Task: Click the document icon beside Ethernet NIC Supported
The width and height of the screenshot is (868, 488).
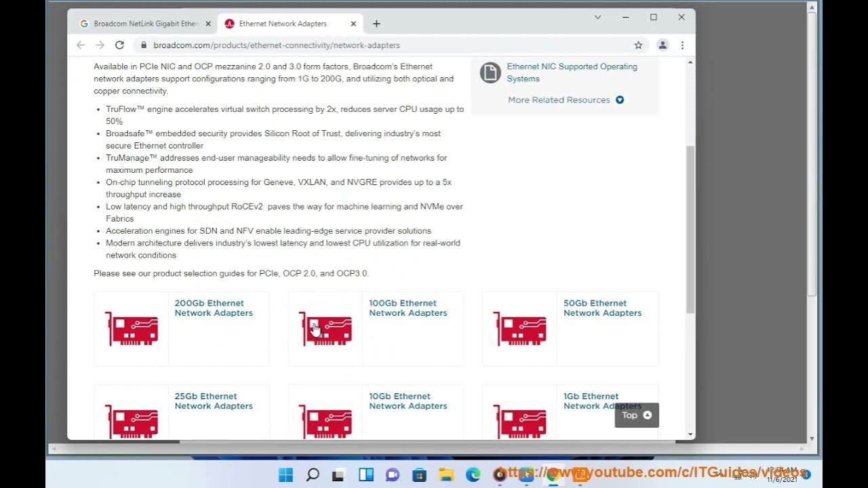Action: (490, 73)
